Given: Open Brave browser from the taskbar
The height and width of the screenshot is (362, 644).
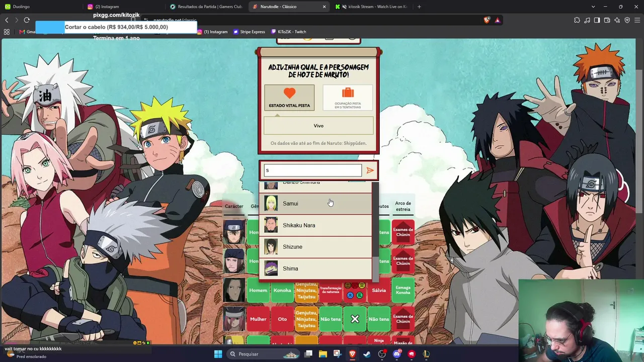Looking at the screenshot, I should tap(352, 354).
